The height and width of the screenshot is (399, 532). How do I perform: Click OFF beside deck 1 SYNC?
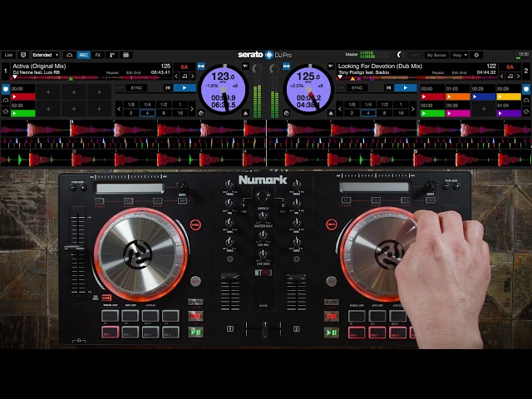pos(120,88)
